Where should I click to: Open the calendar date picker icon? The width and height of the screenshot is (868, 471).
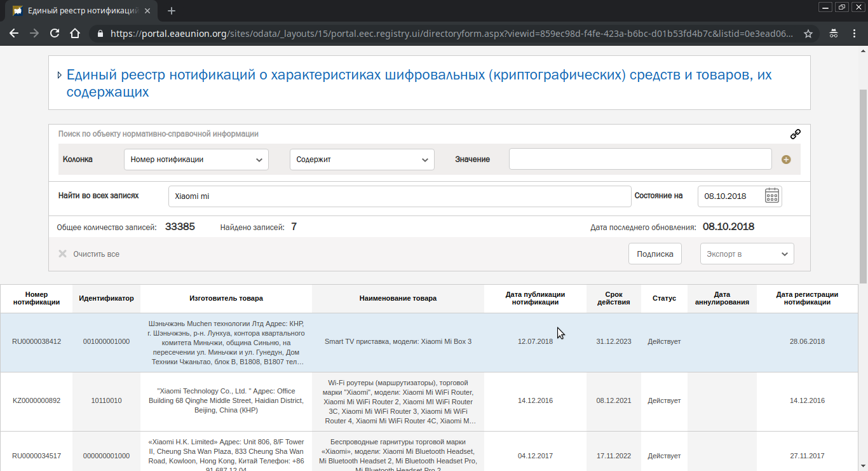(x=771, y=196)
